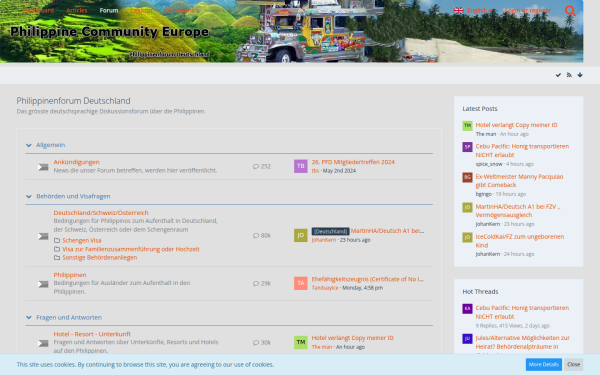Click the JO avatar next to MartinHA/Deutsch A1 post

[x=467, y=207]
